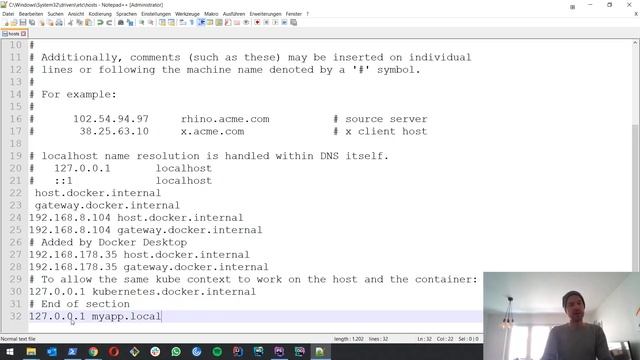Image resolution: width=640 pixels, height=360 pixels.
Task: Open the Windows Start menu
Action: click(10, 351)
